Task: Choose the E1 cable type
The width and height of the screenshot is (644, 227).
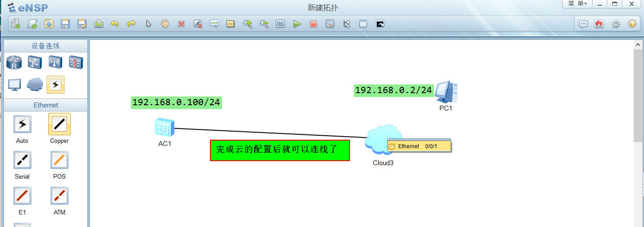Action: [x=22, y=196]
